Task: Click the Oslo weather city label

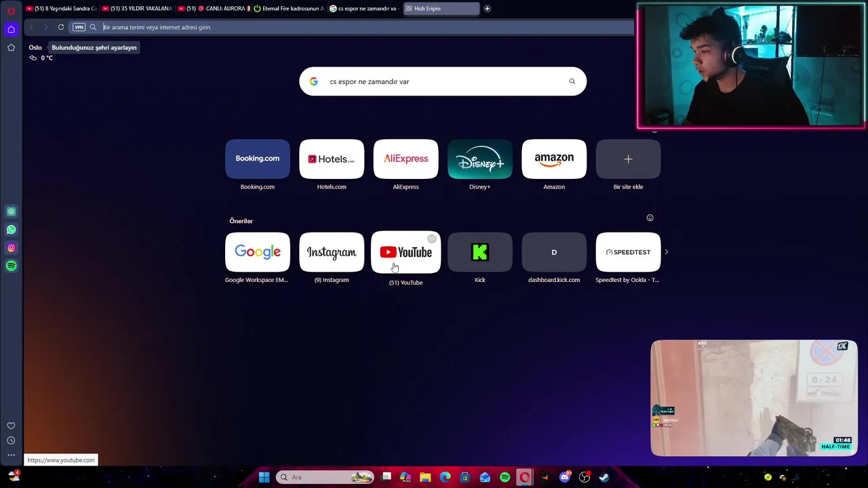Action: [x=35, y=47]
